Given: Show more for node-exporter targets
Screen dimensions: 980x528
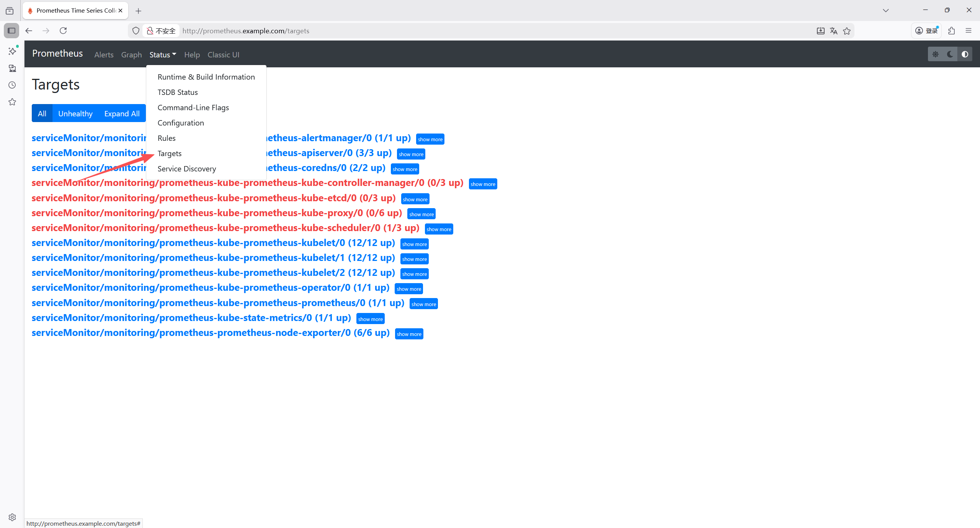Looking at the screenshot, I should click(409, 334).
